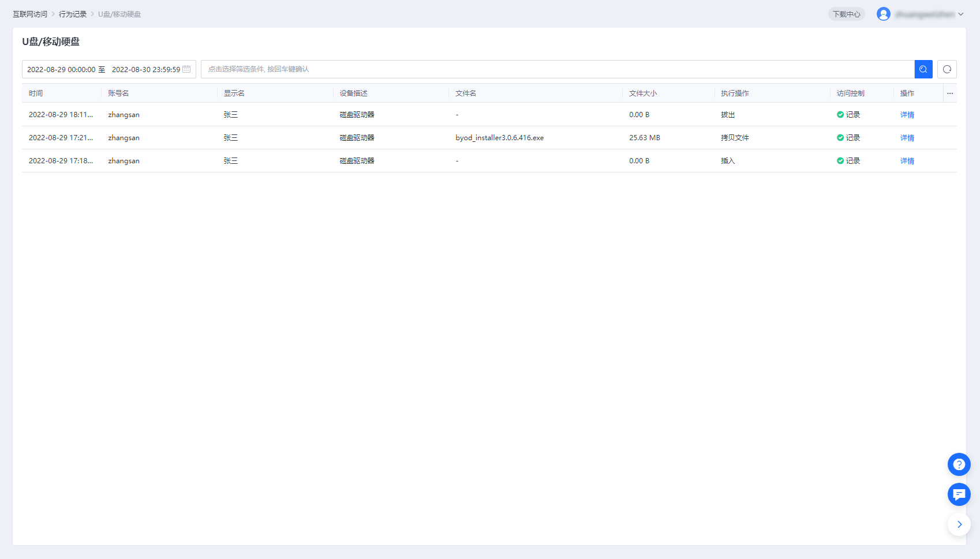This screenshot has width=980, height=559.
Task: Open the 下载中心 download center
Action: pos(846,14)
